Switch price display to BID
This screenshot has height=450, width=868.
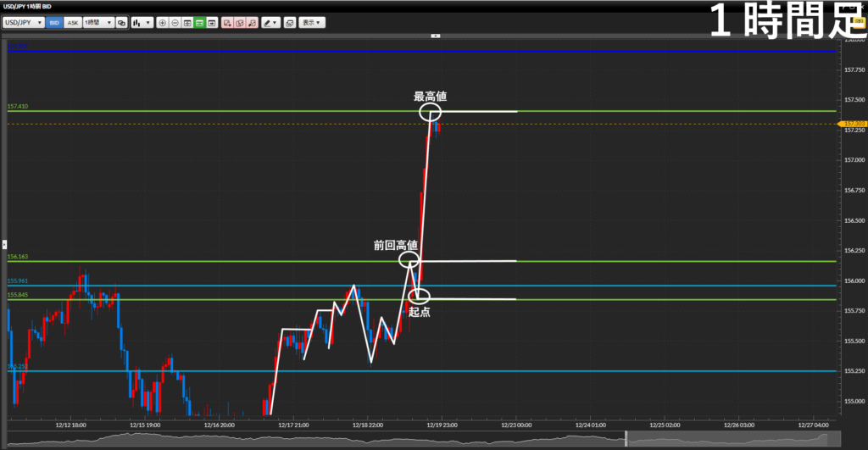(x=53, y=22)
